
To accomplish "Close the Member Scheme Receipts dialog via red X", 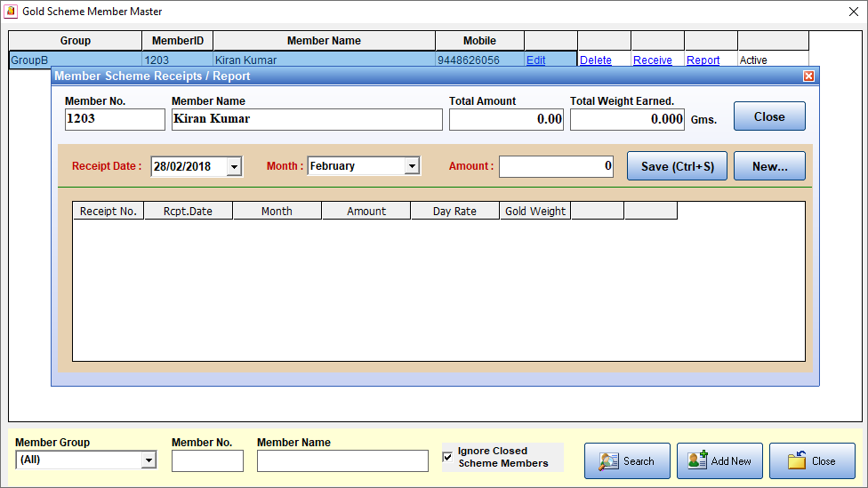I will [808, 76].
